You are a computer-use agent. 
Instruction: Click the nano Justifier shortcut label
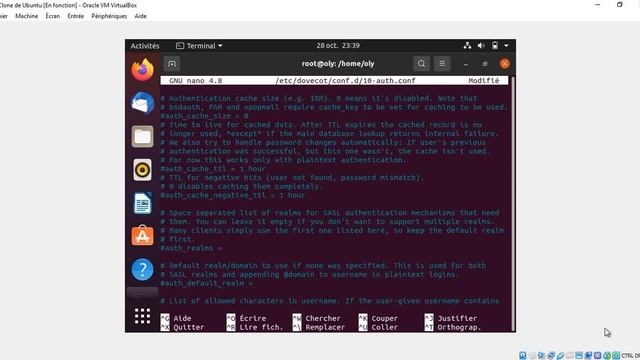pos(457,318)
